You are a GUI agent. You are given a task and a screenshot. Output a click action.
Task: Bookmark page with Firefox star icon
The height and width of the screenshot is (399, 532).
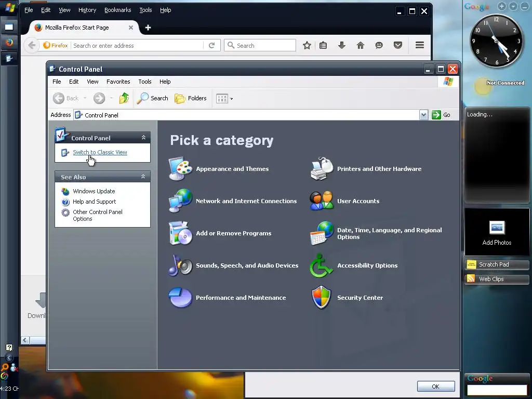point(307,45)
